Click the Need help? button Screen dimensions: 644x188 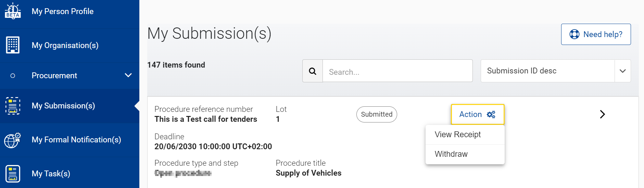coord(596,34)
